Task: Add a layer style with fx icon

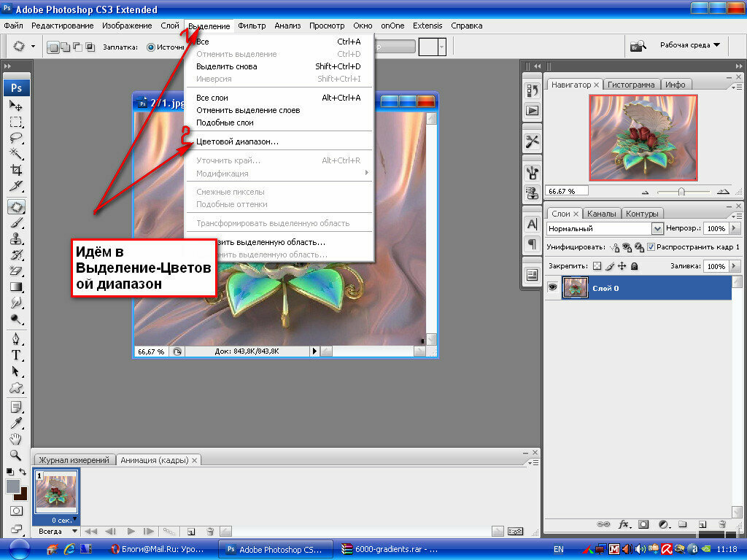Action: (x=624, y=524)
